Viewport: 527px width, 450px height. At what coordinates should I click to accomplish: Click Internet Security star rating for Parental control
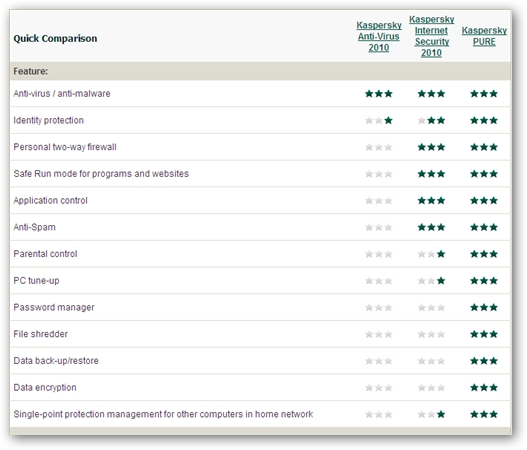coord(431,254)
